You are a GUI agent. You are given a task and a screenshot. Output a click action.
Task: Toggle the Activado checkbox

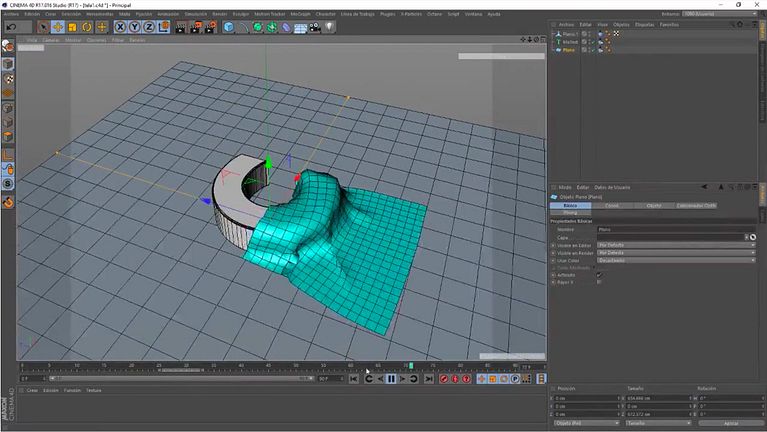[x=599, y=275]
